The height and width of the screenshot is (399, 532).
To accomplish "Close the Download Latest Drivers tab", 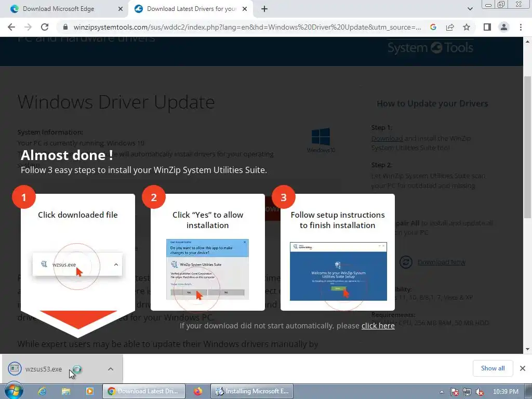I will (245, 9).
